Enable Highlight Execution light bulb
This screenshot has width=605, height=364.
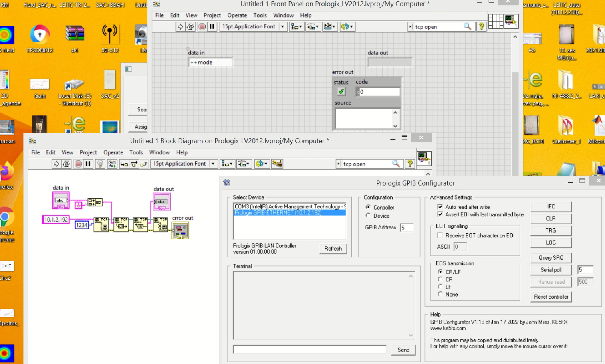pyautogui.click(x=100, y=164)
